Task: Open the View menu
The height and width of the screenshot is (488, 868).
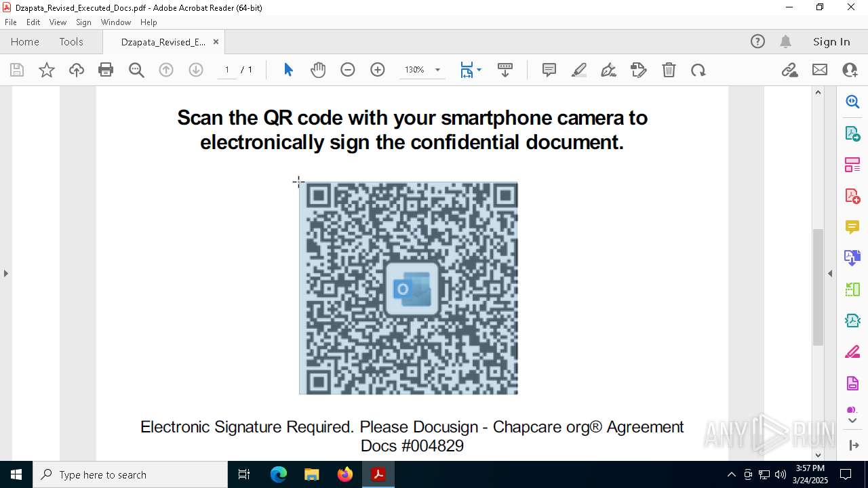Action: point(58,22)
